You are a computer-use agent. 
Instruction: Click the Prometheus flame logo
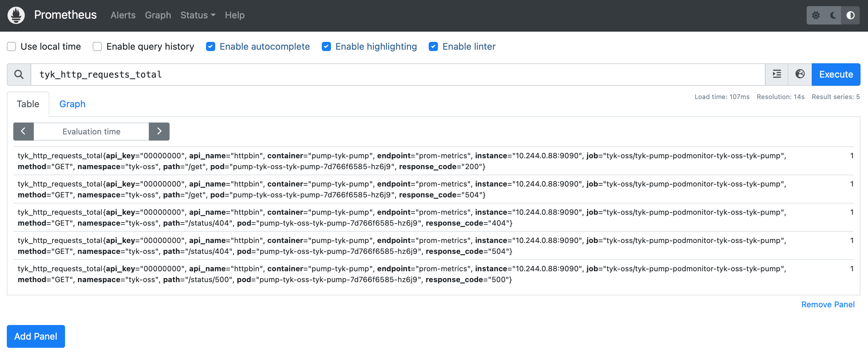pyautogui.click(x=16, y=15)
